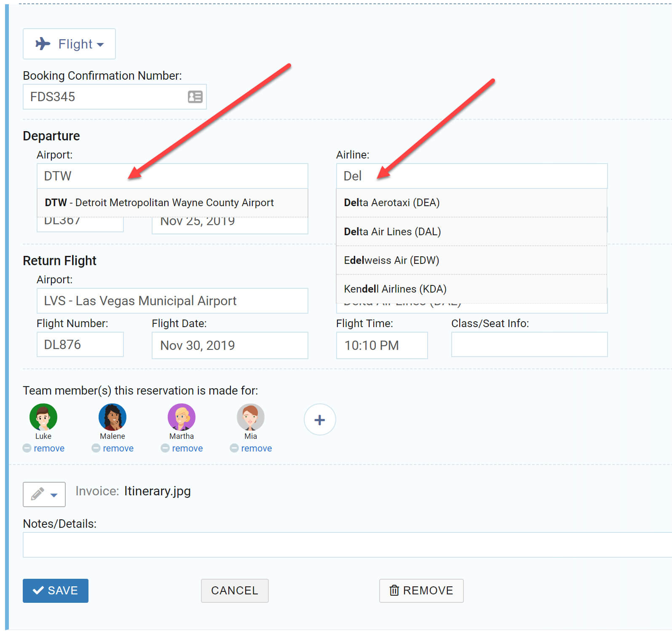Screen dimensions: 672x634
Task: Click the REMOVE button with trash icon
Action: 421,591
